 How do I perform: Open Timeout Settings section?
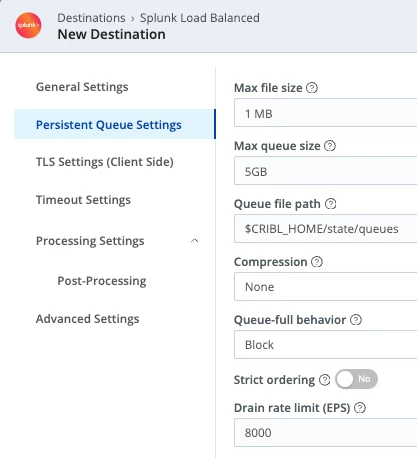83,200
